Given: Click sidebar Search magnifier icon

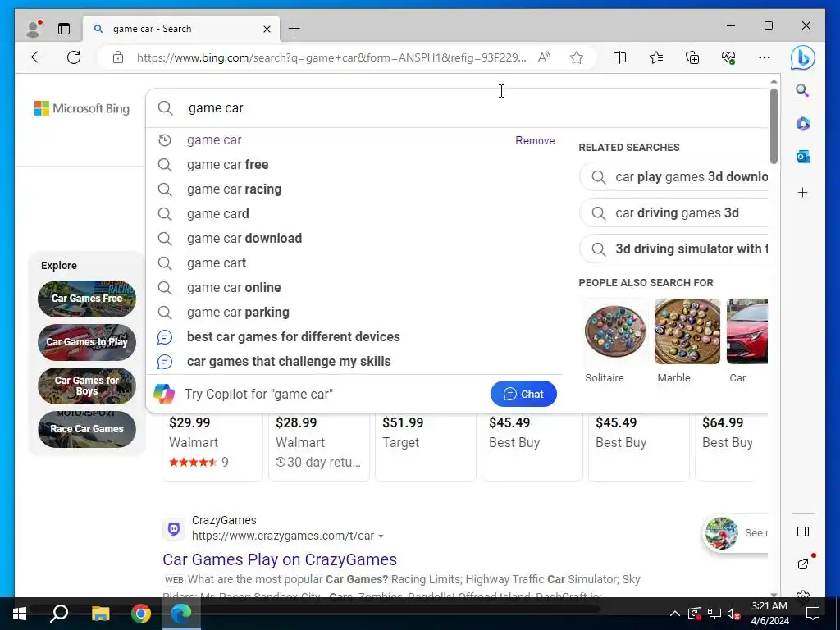Looking at the screenshot, I should coord(802,90).
